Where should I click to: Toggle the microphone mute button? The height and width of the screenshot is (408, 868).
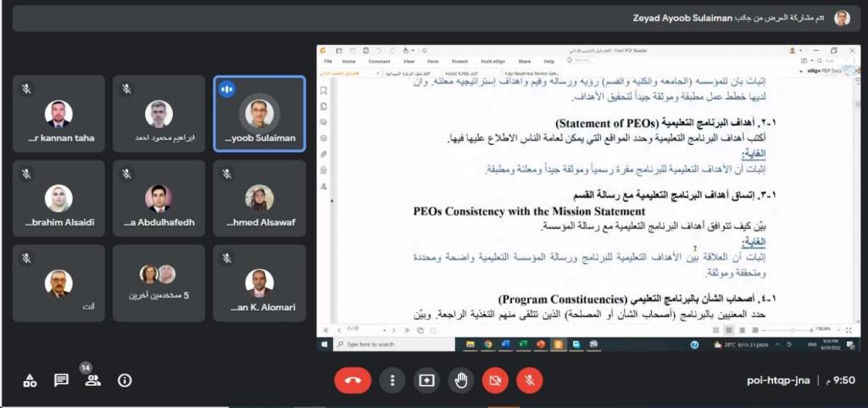point(529,381)
